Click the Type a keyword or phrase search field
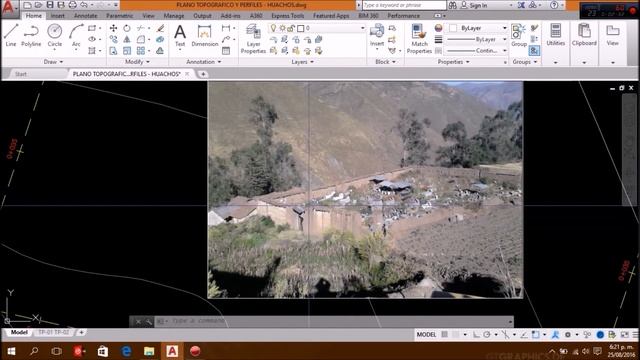This screenshot has height=360, width=640. [404, 5]
